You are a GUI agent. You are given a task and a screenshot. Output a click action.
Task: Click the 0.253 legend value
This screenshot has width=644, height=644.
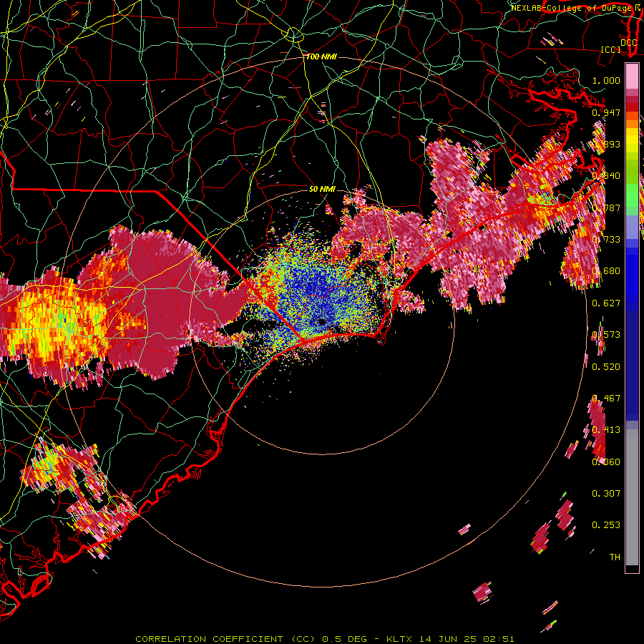pyautogui.click(x=606, y=525)
